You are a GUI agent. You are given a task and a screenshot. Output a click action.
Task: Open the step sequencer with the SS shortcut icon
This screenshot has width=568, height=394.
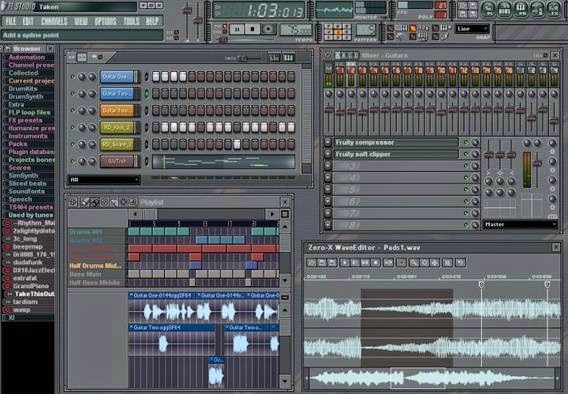click(505, 9)
